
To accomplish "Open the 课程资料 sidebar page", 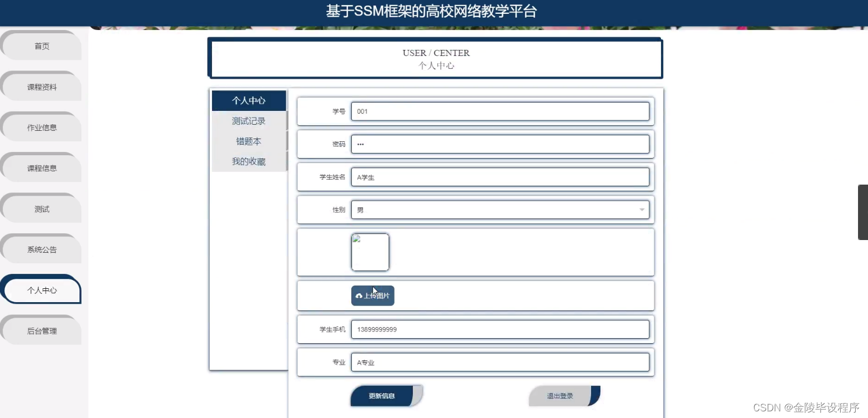I will click(41, 86).
